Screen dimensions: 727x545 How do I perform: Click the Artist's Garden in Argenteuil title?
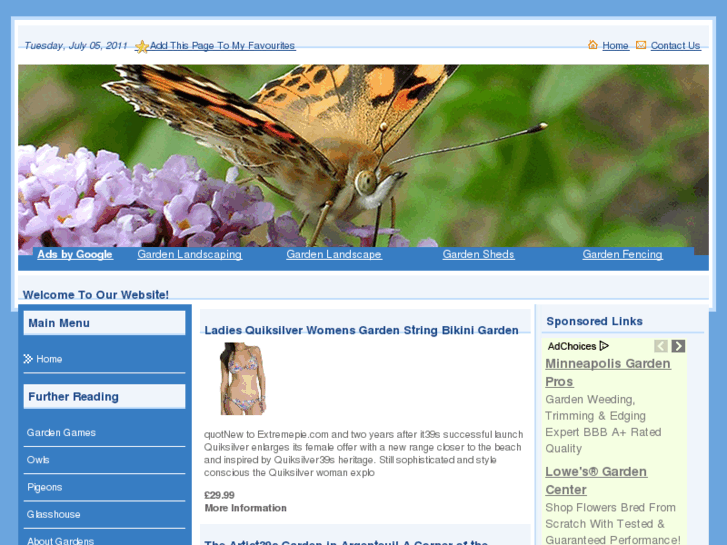pos(346,542)
